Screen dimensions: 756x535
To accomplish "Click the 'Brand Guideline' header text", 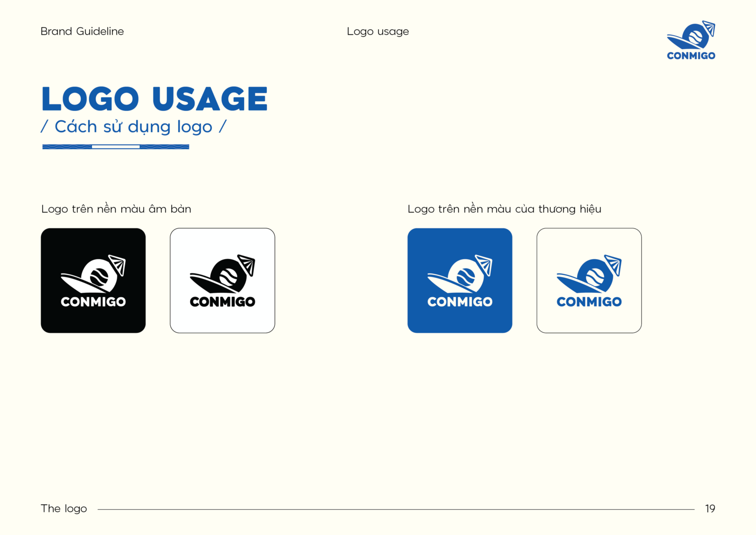I will tap(82, 31).
